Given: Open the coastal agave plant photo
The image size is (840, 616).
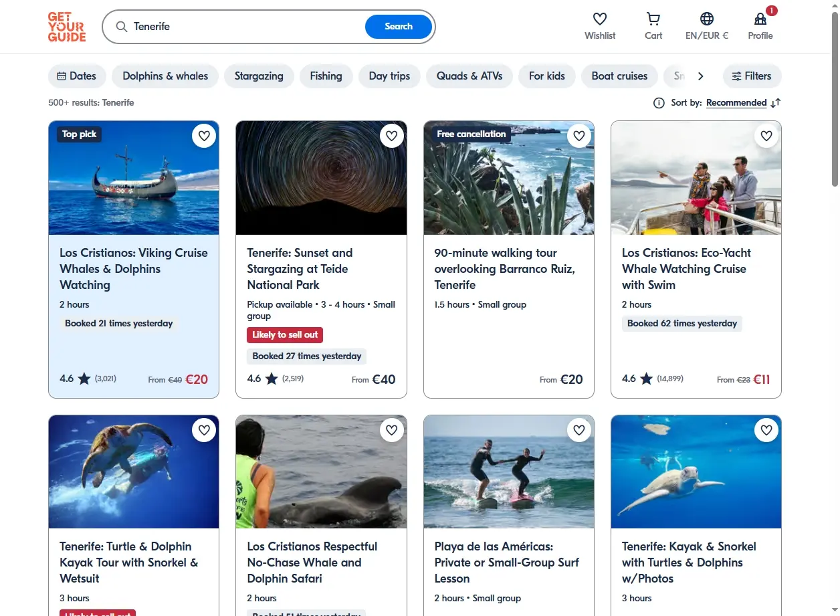Looking at the screenshot, I should 509,178.
